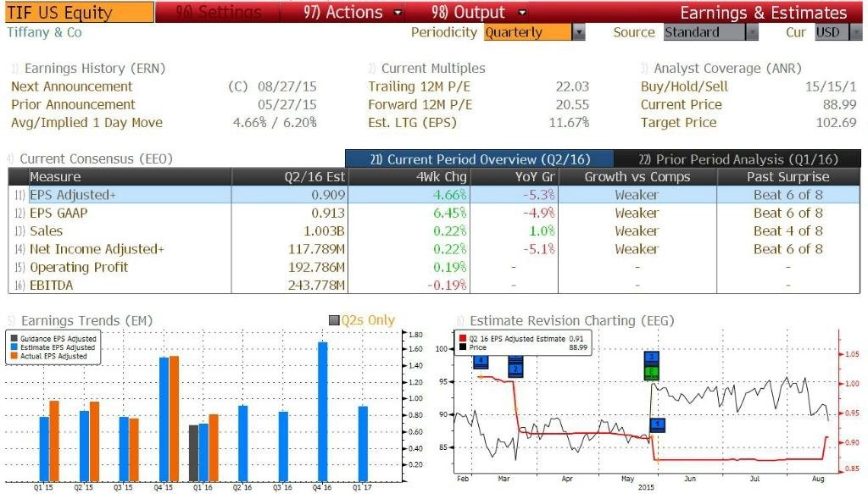Click the Sales Beat 4 of 8 cell
The image size is (868, 494).
(x=787, y=231)
